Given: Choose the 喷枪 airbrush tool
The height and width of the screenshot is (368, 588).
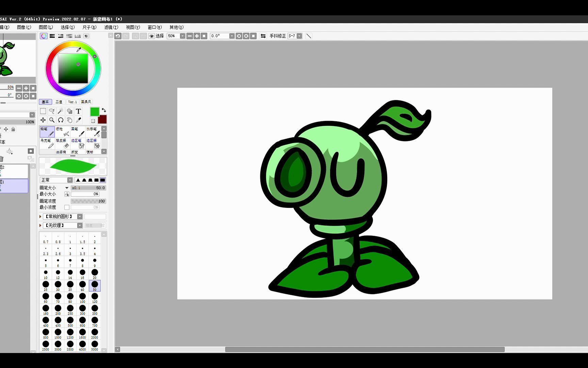Looking at the screenshot, I should (x=63, y=132).
